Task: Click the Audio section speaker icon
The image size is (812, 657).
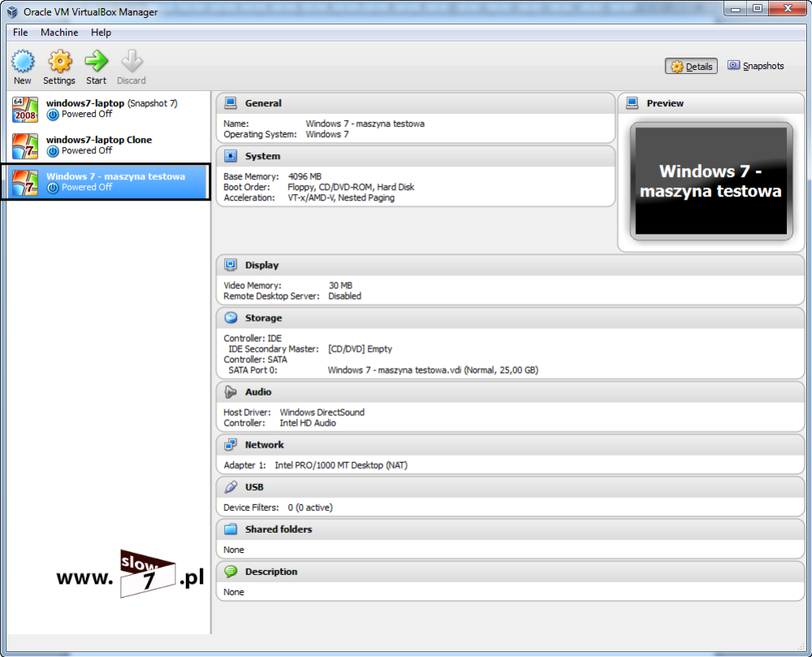Action: 231,392
